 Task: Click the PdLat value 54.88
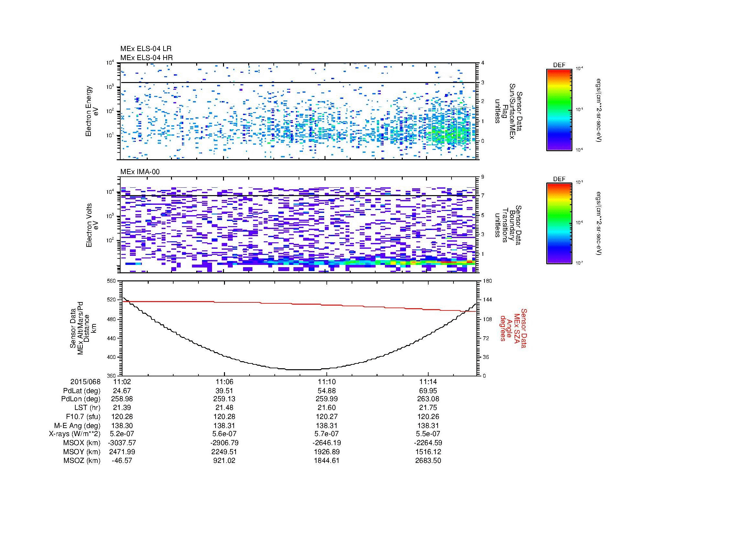tap(326, 391)
